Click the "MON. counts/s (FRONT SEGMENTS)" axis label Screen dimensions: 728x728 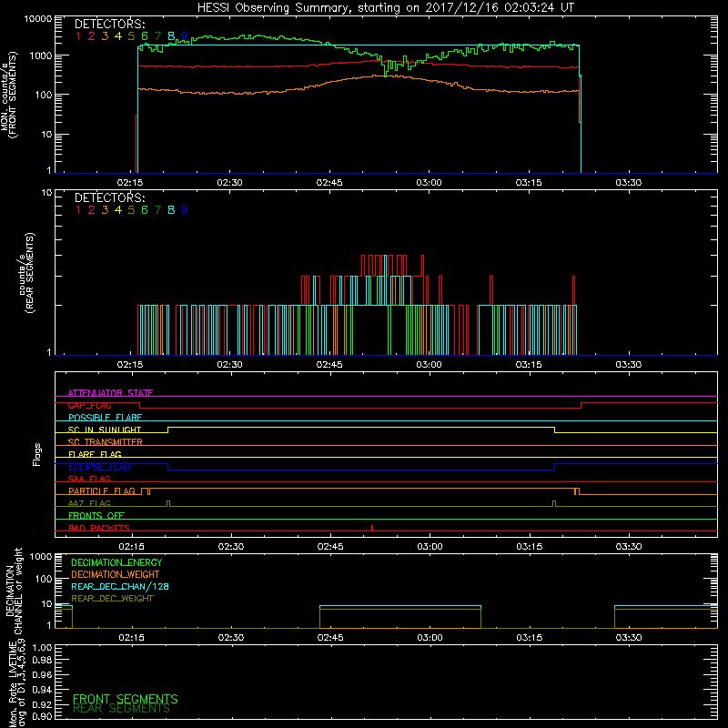click(x=8, y=96)
